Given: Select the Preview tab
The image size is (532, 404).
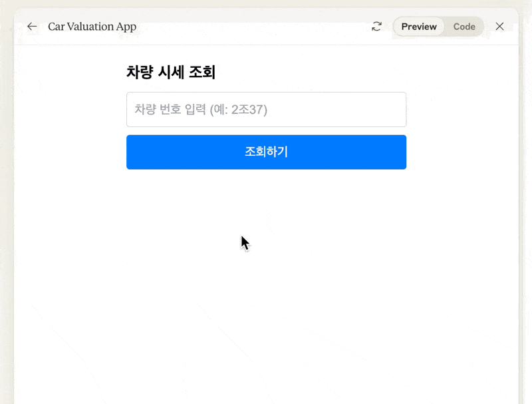Looking at the screenshot, I should (419, 27).
